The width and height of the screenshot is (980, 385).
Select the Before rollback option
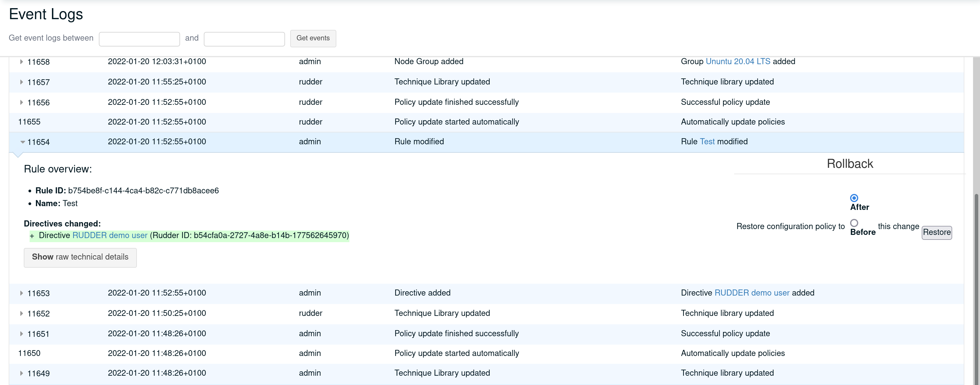coord(854,223)
